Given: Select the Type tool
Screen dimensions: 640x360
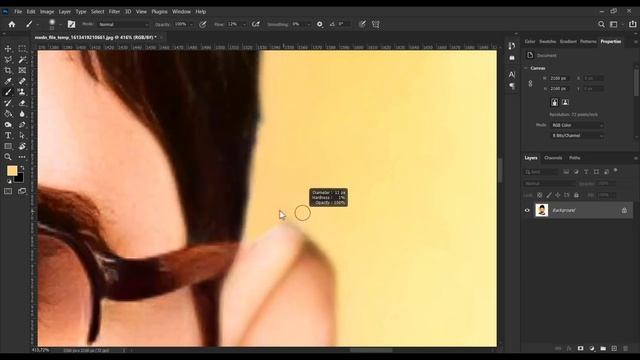Looking at the screenshot, I should (8, 135).
